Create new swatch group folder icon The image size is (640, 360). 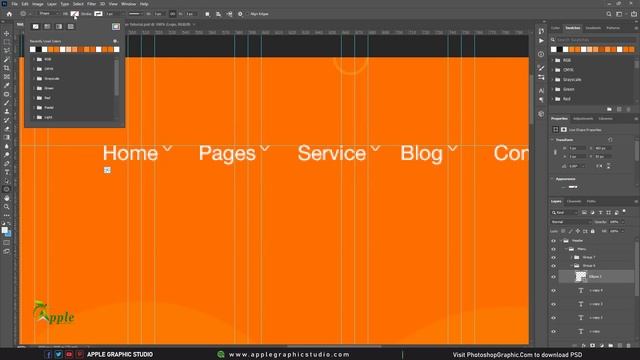[609, 109]
